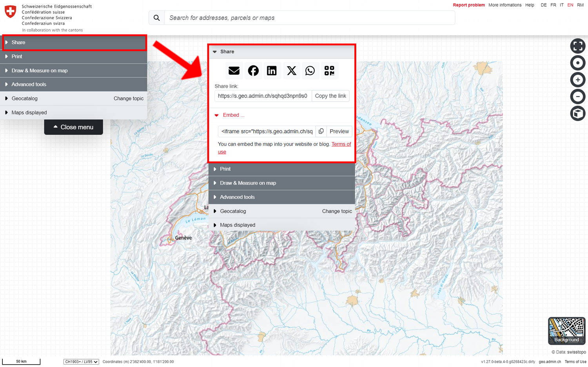
Task: Share the map via email icon
Action: point(234,71)
